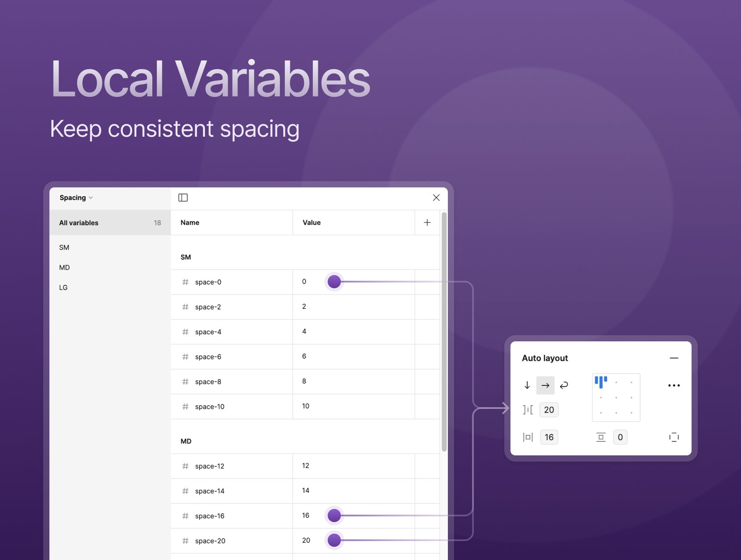Viewport: 741px width, 560px height.
Task: Select horizontal direction arrow in Auto layout
Action: click(545, 385)
